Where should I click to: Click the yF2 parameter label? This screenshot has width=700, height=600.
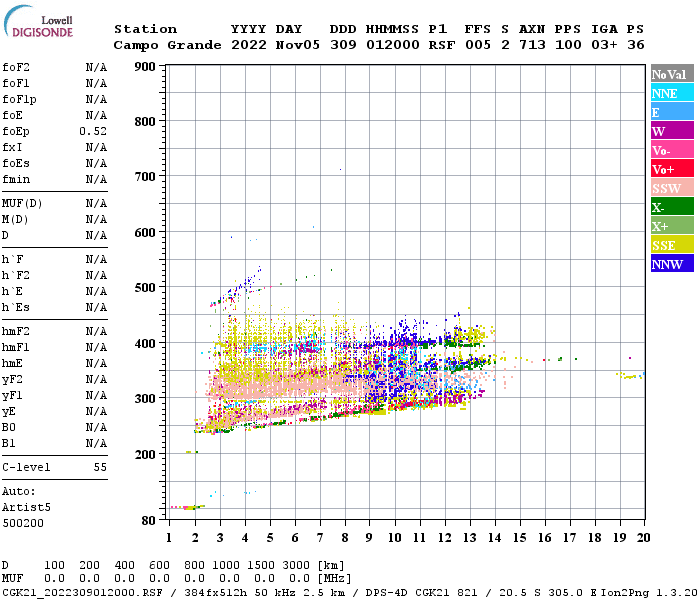click(x=12, y=380)
